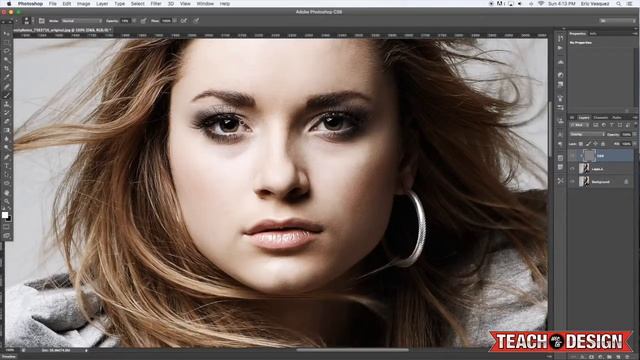Select the Brush tool
The height and width of the screenshot is (360, 640).
pos(7,95)
